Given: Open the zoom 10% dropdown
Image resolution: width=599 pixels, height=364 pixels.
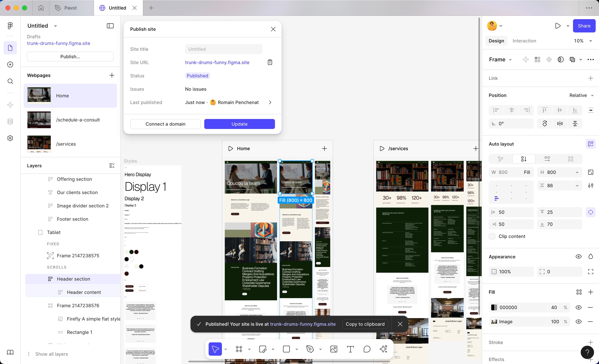Looking at the screenshot, I should [590, 41].
